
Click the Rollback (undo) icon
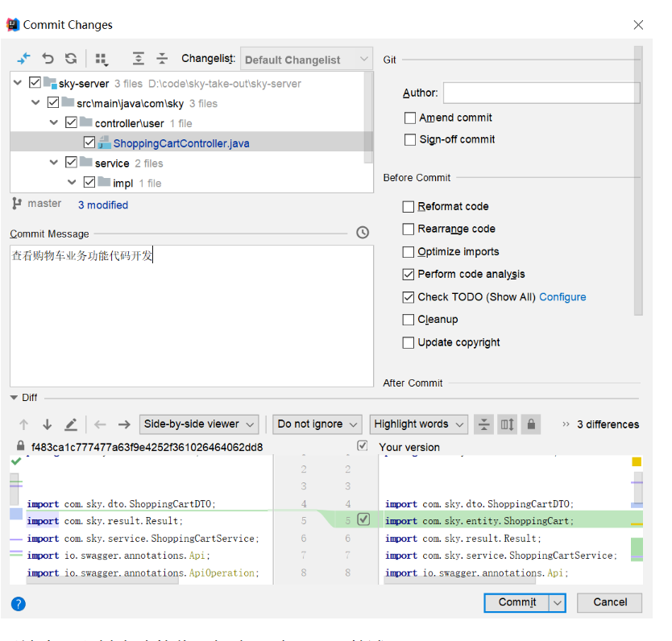[48, 58]
